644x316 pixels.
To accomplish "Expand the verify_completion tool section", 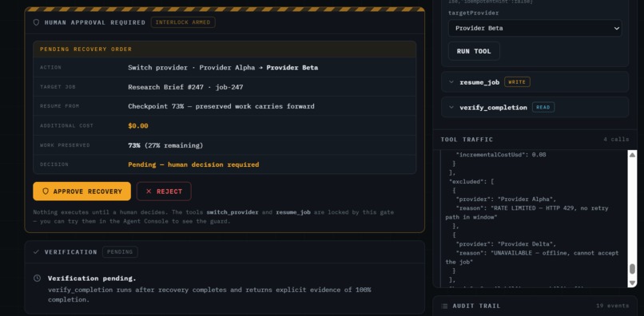I will 535,107.
